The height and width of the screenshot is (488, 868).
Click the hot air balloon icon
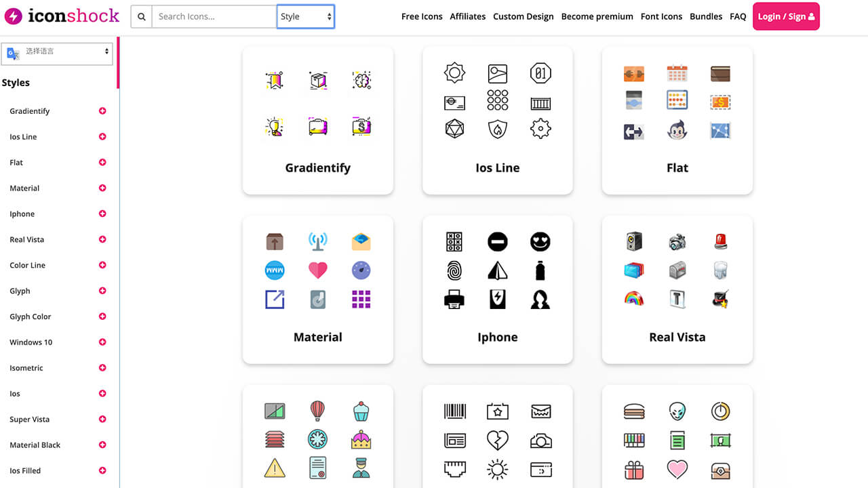point(317,411)
